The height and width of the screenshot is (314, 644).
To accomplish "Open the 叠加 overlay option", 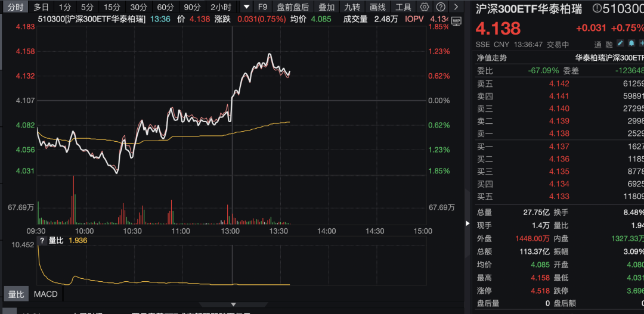I will click(x=327, y=7).
